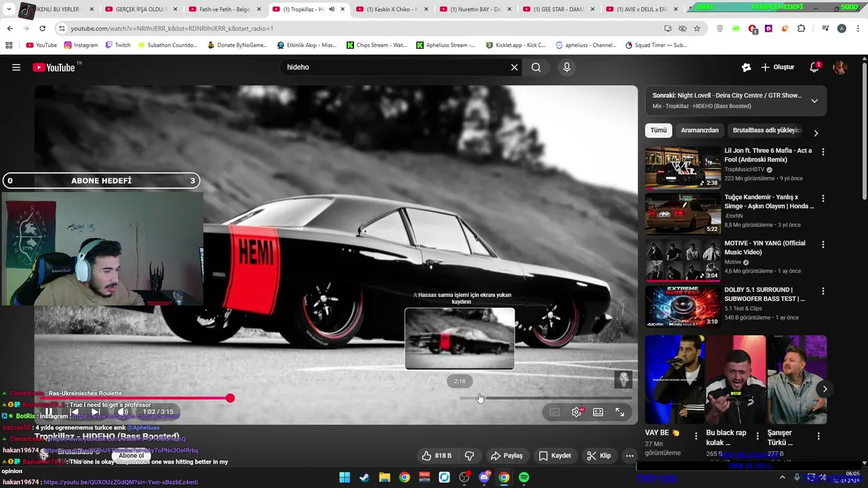Expand the Sonraki mix playlist panel

814,101
